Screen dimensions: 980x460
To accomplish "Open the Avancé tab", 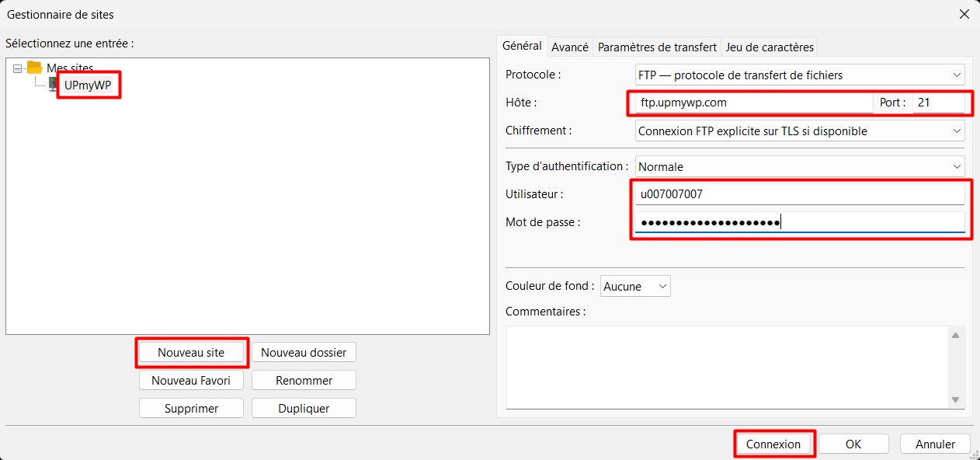I will pyautogui.click(x=570, y=47).
